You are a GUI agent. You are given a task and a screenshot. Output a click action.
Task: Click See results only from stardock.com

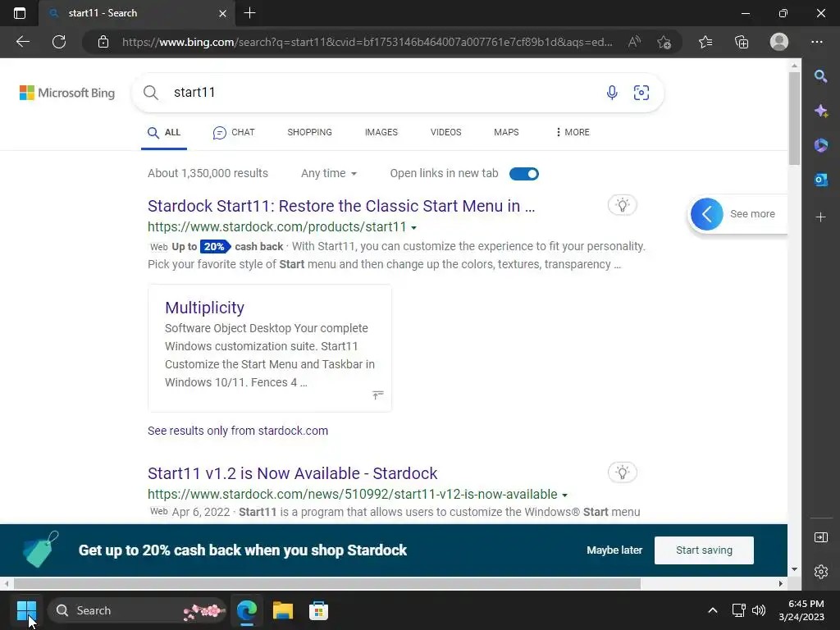[238, 431]
